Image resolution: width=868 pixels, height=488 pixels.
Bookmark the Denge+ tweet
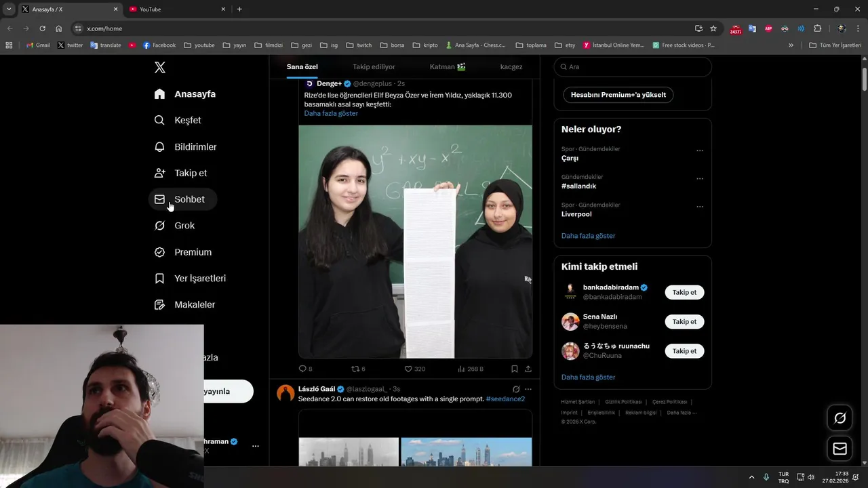(515, 369)
